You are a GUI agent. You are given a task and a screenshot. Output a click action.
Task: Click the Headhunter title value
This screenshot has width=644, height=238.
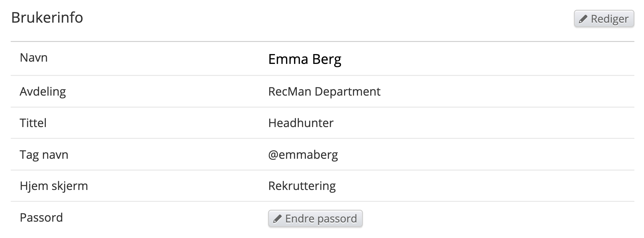pyautogui.click(x=301, y=123)
